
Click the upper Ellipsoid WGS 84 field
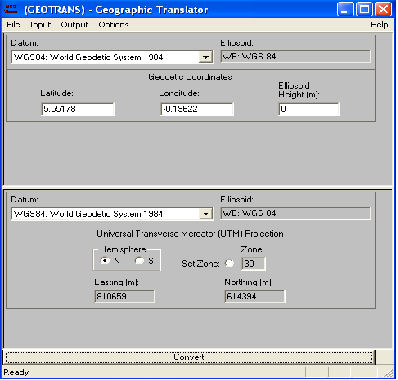coord(295,56)
